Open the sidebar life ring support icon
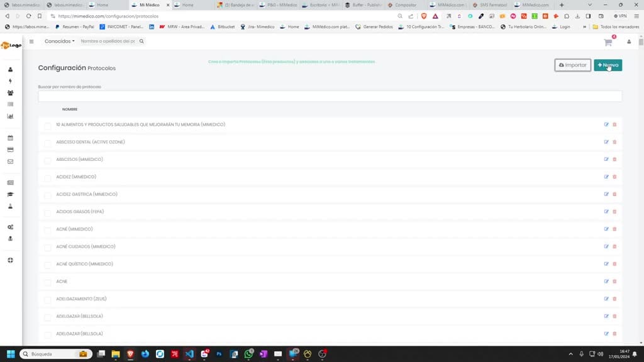The width and height of the screenshot is (644, 362). [x=10, y=260]
